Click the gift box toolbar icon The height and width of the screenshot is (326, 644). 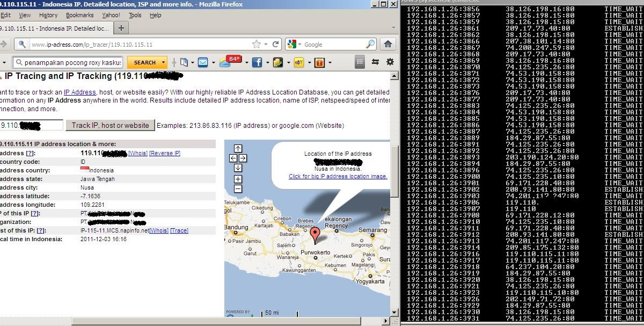[x=320, y=62]
